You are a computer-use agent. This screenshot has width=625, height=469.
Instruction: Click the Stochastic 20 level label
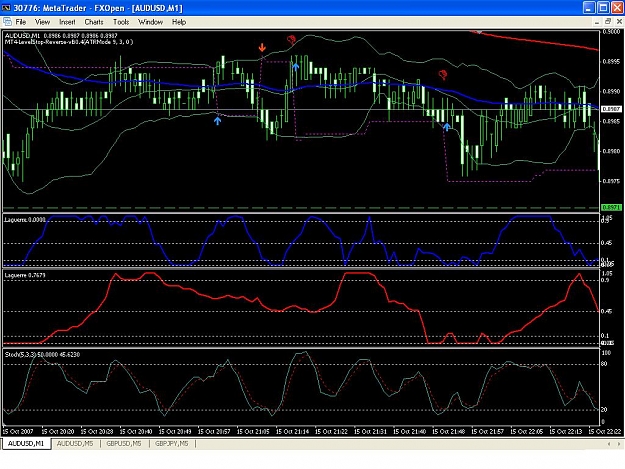[604, 410]
